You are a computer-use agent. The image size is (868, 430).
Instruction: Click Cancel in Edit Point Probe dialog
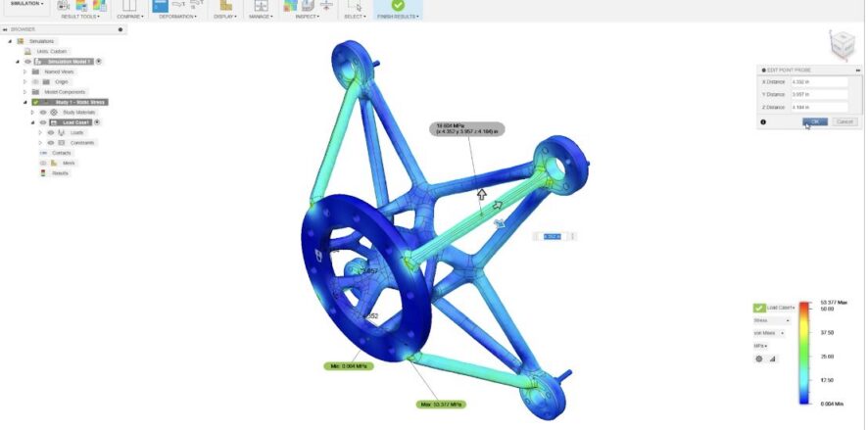844,121
